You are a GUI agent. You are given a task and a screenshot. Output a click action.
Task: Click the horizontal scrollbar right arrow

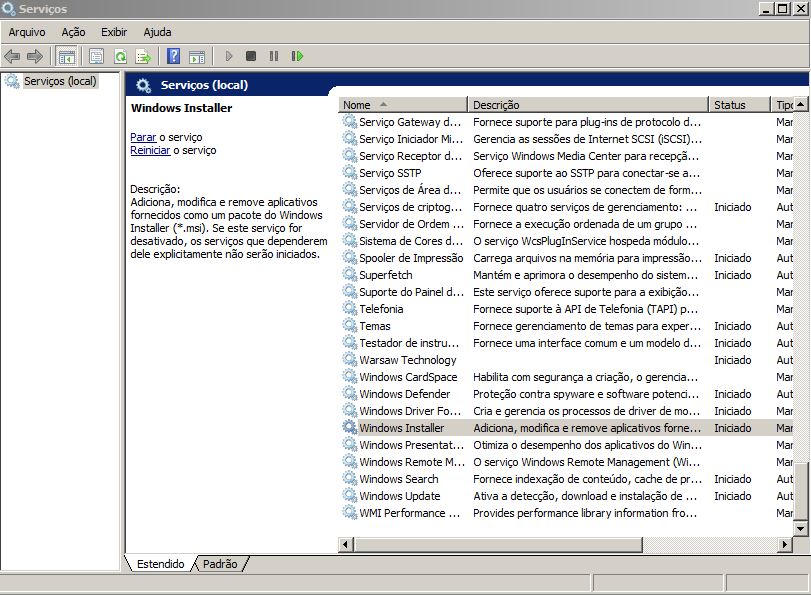coord(785,544)
